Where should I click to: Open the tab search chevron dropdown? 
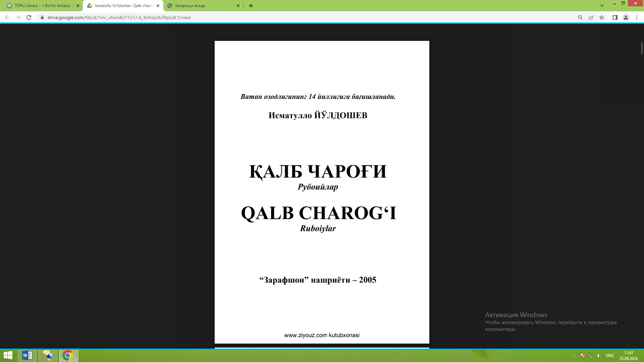[x=602, y=5]
